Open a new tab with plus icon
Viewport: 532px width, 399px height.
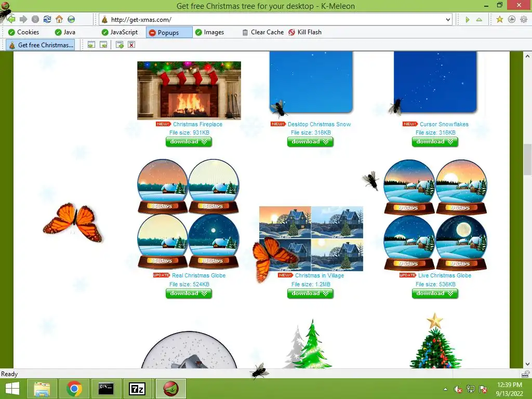pyautogui.click(x=119, y=45)
